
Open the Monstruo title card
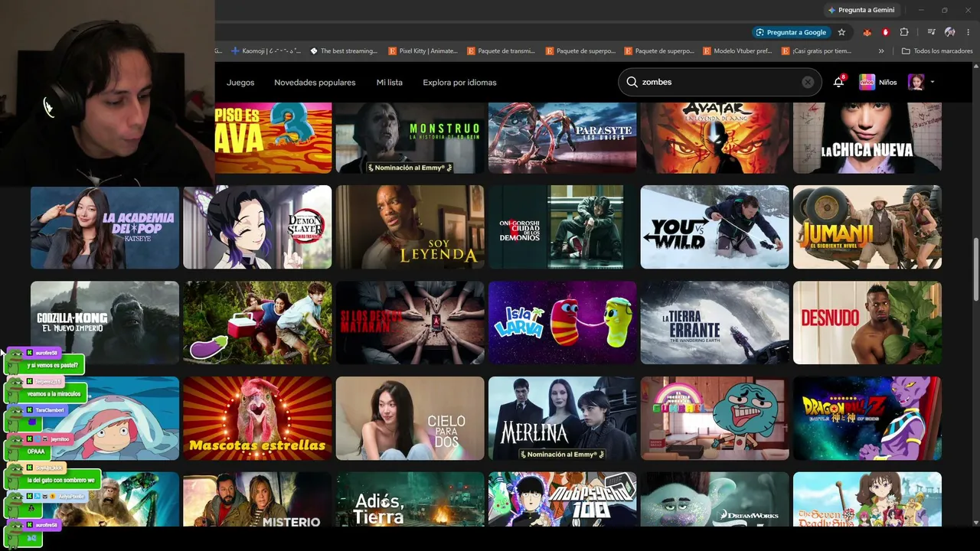pyautogui.click(x=410, y=138)
